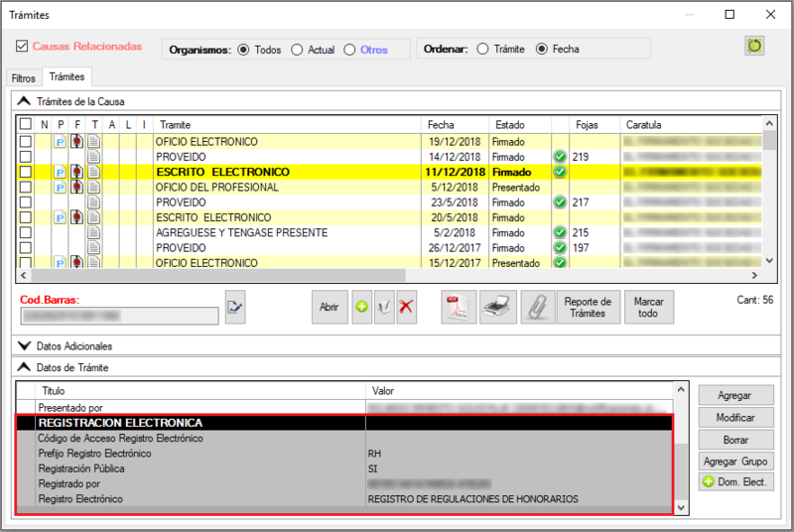Select the Actual organismos radio button
The height and width of the screenshot is (532, 794).
coord(297,50)
